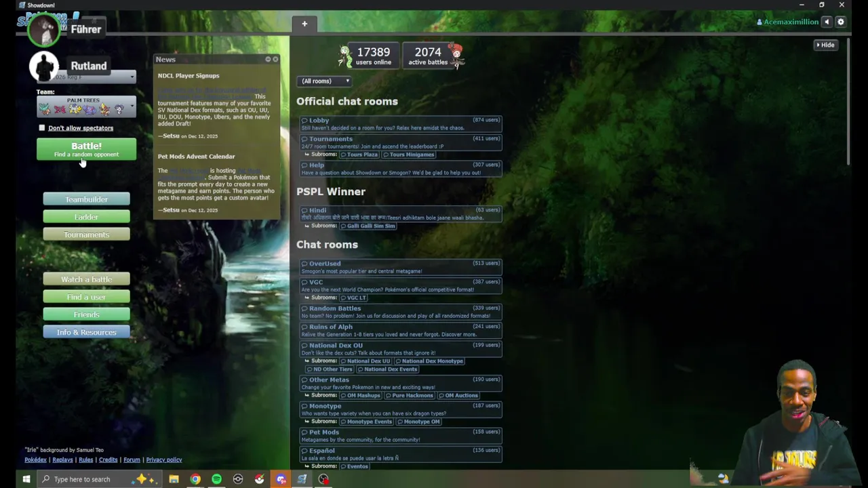This screenshot has width=868, height=488.
Task: Open the OM Mashups subroom
Action: pos(360,396)
